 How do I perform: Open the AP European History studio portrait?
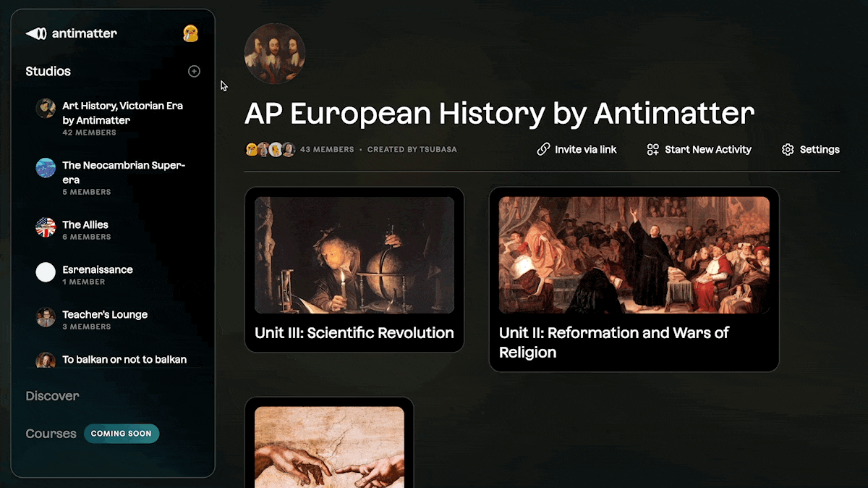(x=275, y=54)
